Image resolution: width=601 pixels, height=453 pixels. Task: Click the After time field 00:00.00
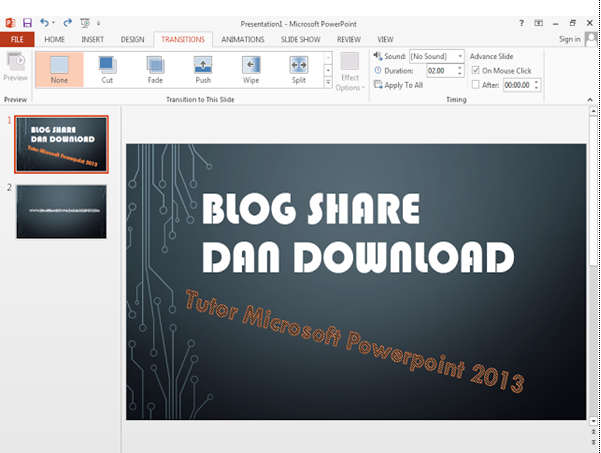pos(517,85)
